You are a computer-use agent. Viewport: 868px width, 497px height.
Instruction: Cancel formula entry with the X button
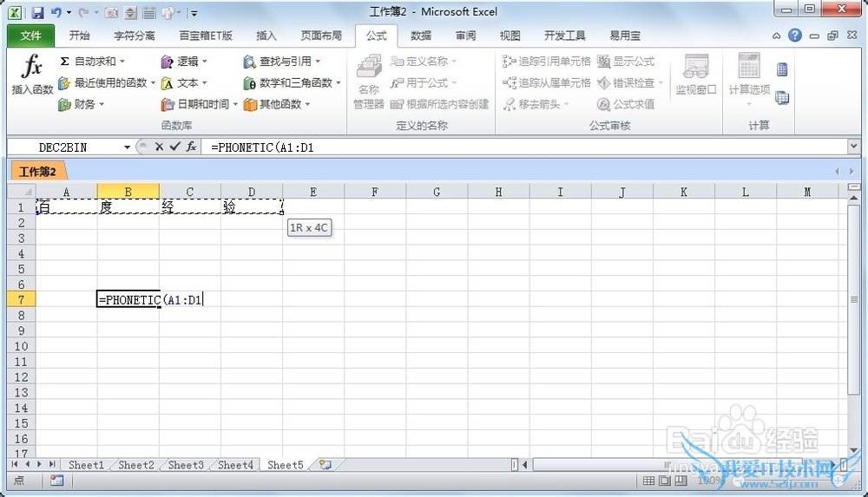point(159,147)
